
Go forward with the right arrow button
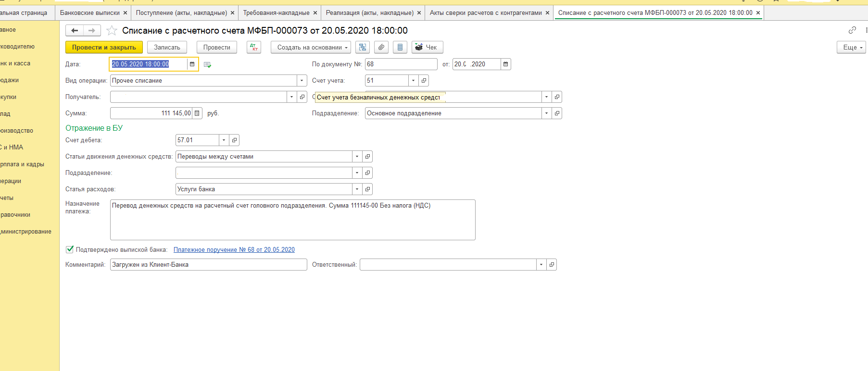tap(92, 30)
